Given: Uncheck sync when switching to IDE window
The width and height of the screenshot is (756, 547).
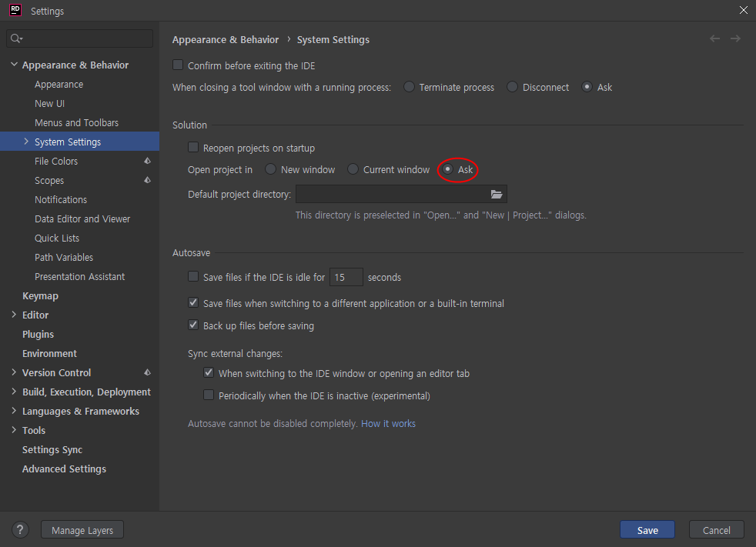Looking at the screenshot, I should 209,372.
